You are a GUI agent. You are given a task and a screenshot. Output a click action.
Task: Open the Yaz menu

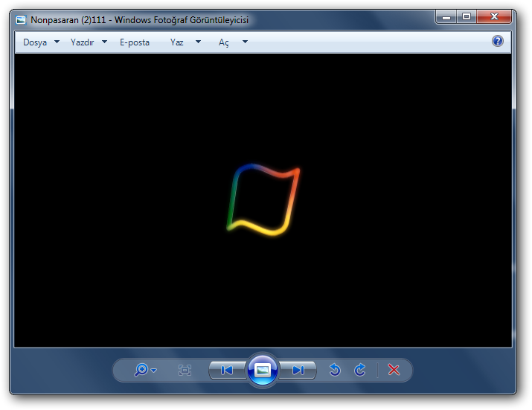point(177,42)
